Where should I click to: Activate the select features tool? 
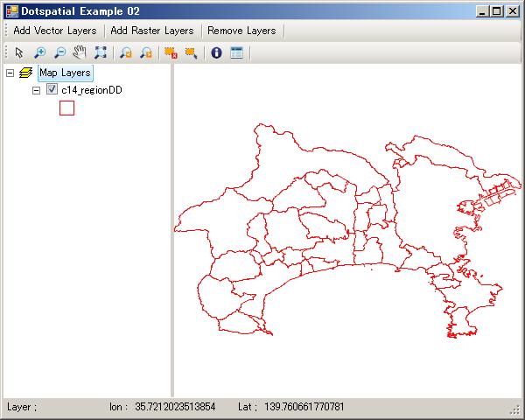click(x=191, y=52)
